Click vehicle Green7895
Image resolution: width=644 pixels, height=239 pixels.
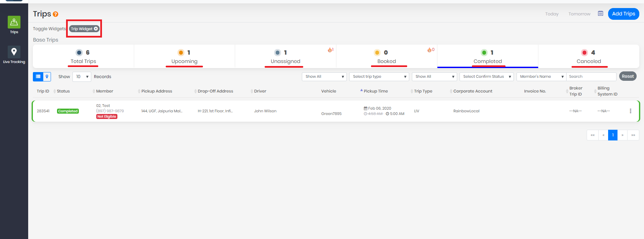(x=331, y=114)
